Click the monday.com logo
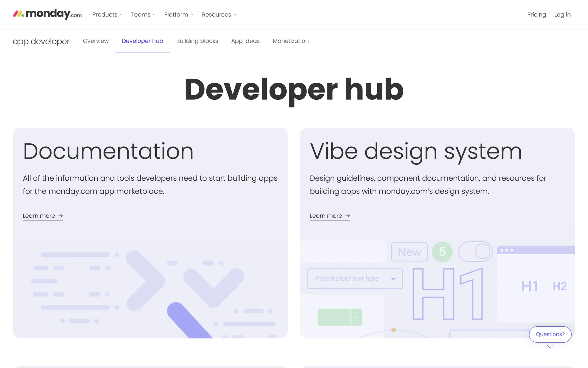588x368 pixels. [x=47, y=14]
